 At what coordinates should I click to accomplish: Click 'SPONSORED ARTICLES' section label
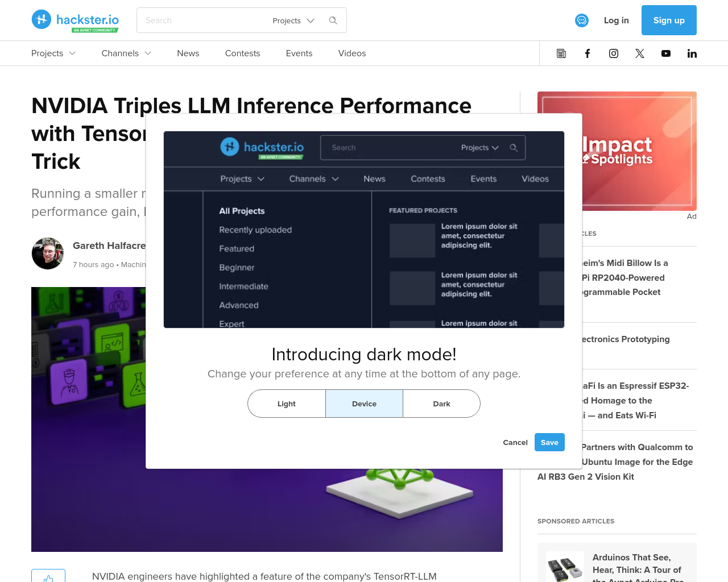click(x=576, y=521)
